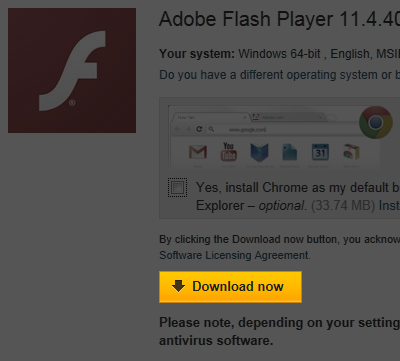Image resolution: width=400 pixels, height=361 pixels.
Task: Click the Adobe Flash Player logo
Action: click(72, 70)
